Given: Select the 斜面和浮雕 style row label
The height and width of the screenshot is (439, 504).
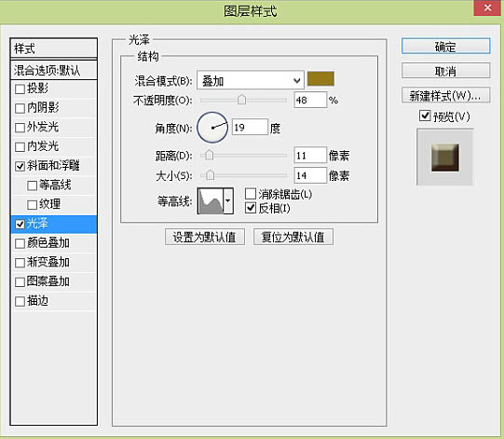Looking at the screenshot, I should click(53, 166).
